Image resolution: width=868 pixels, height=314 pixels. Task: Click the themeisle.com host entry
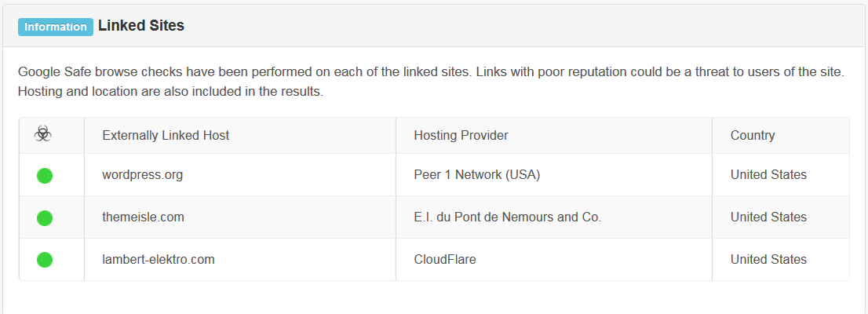tap(143, 217)
